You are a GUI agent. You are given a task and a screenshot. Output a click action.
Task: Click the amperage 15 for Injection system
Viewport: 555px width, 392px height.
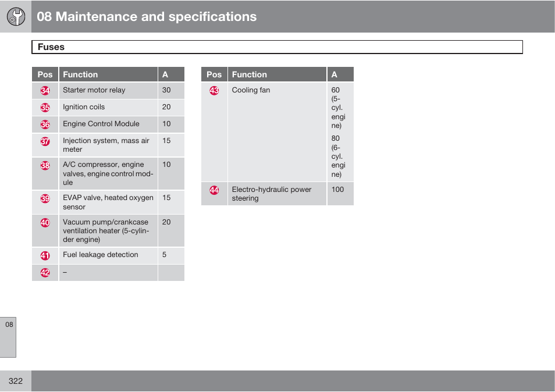pos(166,141)
